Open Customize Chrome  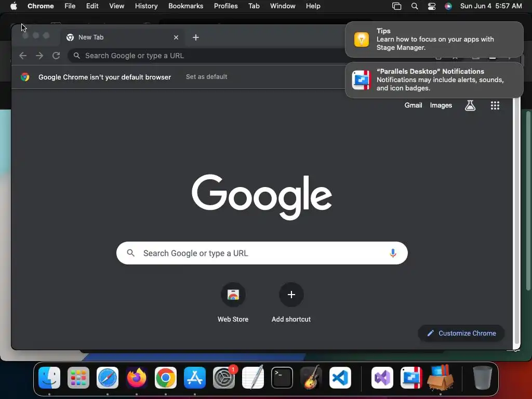[x=461, y=334]
